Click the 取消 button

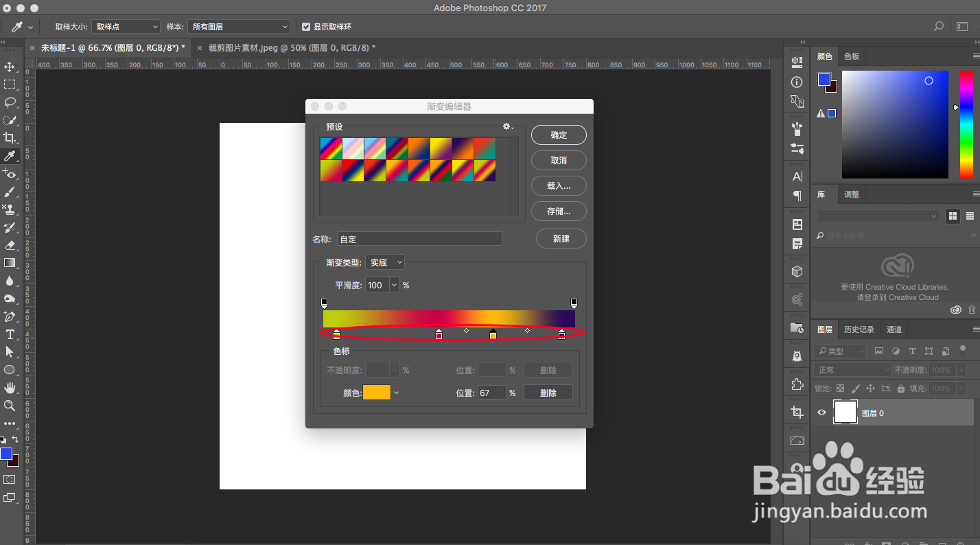(x=559, y=161)
